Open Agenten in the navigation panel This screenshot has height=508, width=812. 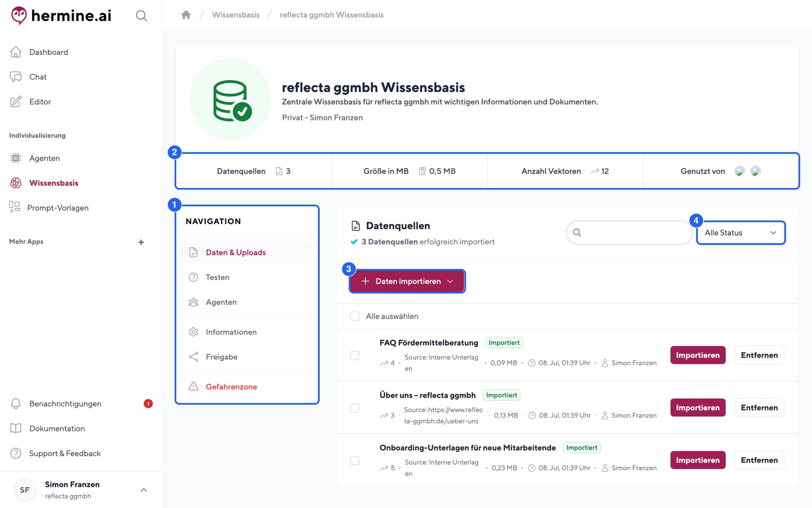[x=247, y=302]
